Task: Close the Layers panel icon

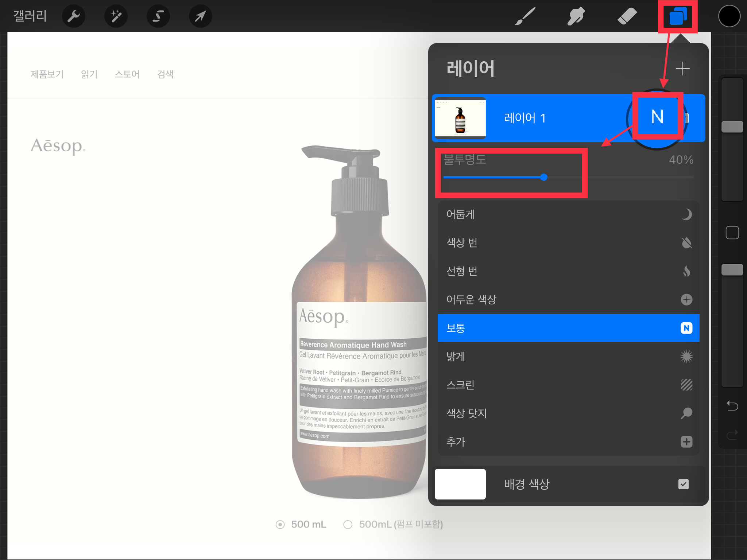Action: tap(678, 16)
